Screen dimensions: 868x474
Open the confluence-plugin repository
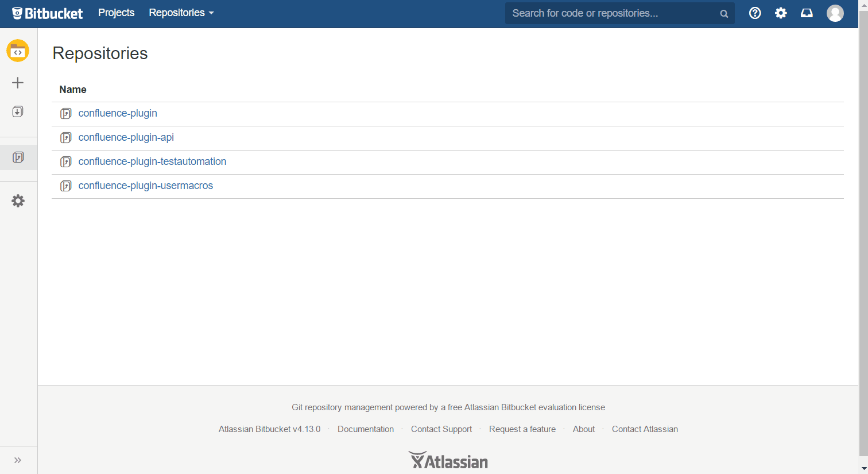(118, 113)
